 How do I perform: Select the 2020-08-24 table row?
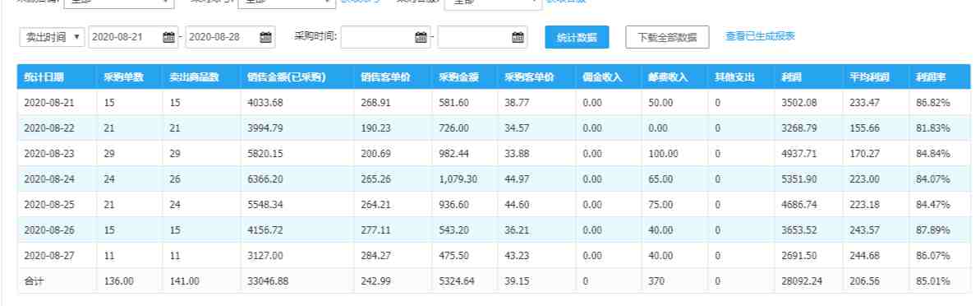494,179
